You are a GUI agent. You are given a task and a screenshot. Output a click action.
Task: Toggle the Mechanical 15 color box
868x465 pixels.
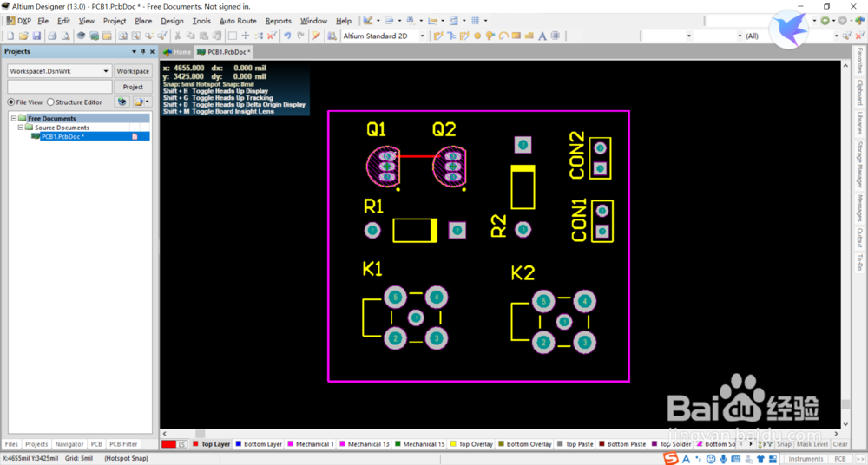(398, 444)
